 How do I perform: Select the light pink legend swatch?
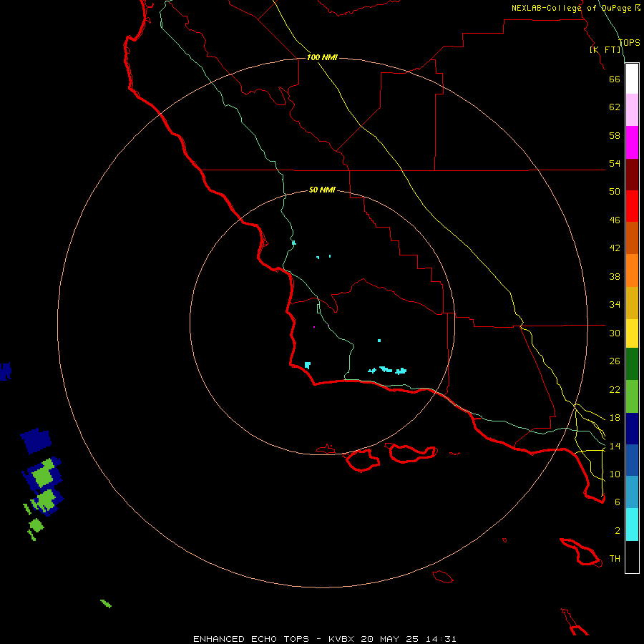click(632, 110)
